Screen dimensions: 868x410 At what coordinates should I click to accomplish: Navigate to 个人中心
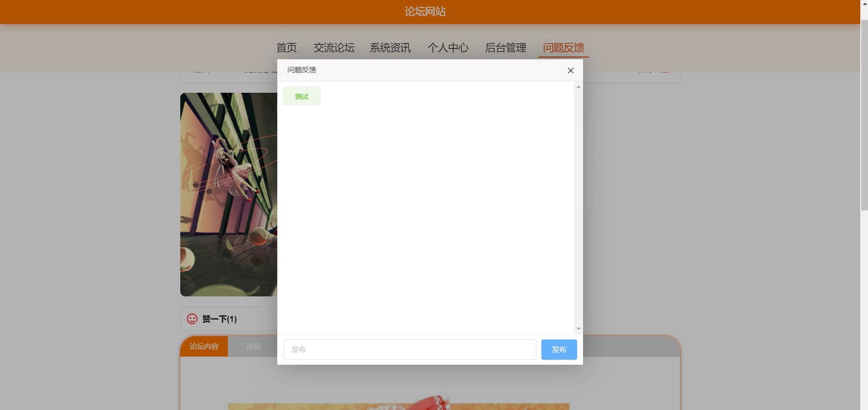point(448,48)
